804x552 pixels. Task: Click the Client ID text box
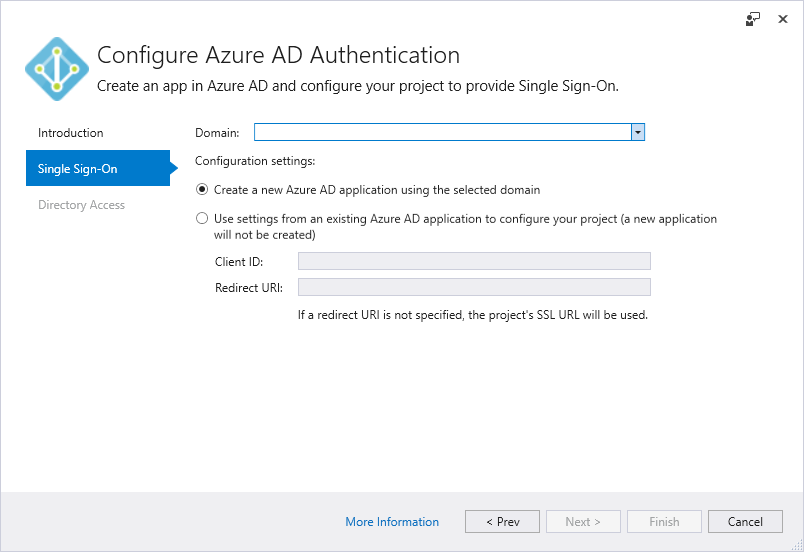point(474,261)
